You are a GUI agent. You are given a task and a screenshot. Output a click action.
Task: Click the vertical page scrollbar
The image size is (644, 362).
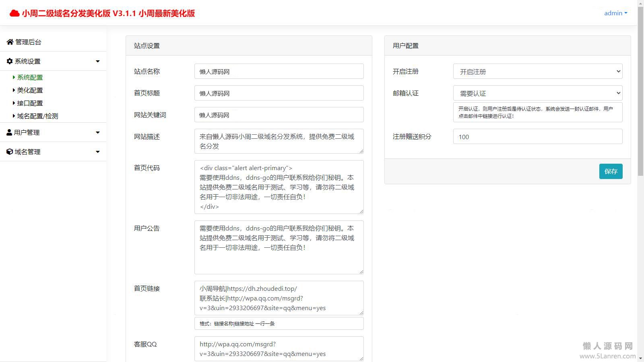pyautogui.click(x=640, y=93)
